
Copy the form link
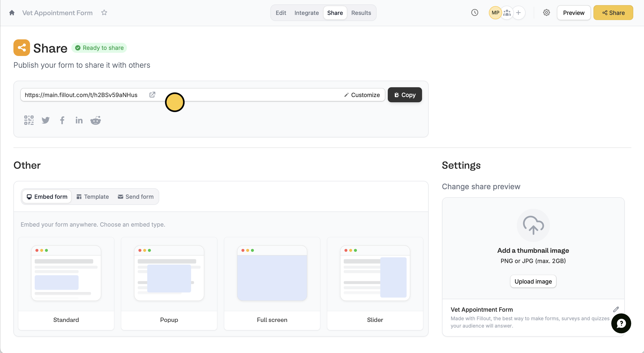[x=404, y=95]
